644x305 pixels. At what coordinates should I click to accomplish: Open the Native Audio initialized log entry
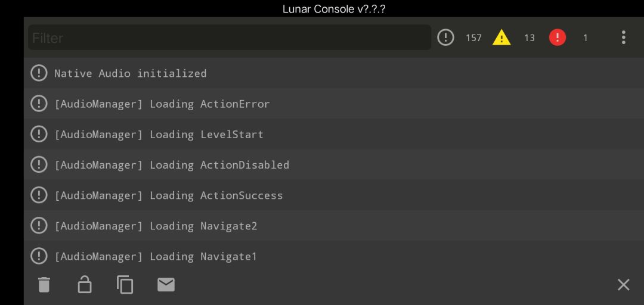tap(333, 73)
